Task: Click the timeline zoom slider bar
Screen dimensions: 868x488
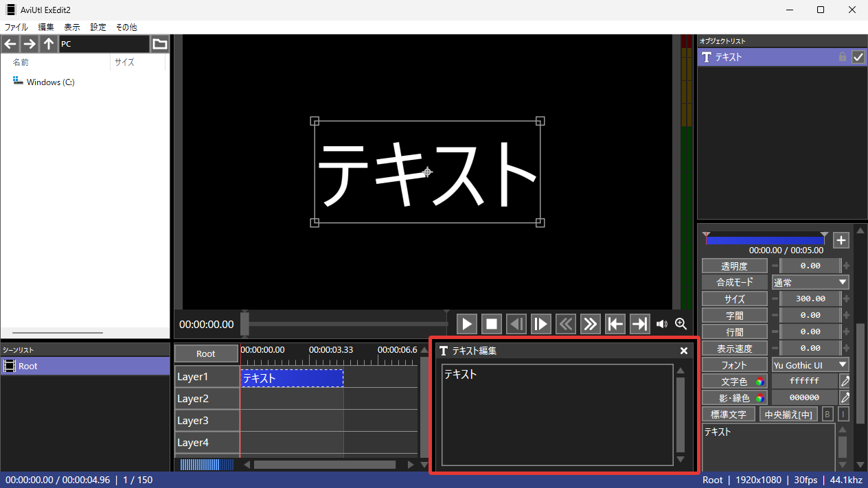Action: pyautogui.click(x=207, y=465)
